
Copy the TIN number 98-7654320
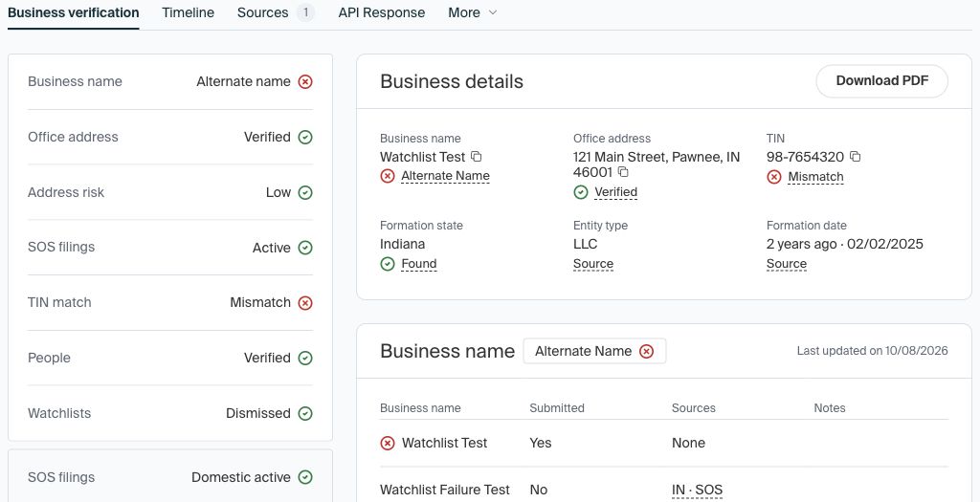point(855,156)
